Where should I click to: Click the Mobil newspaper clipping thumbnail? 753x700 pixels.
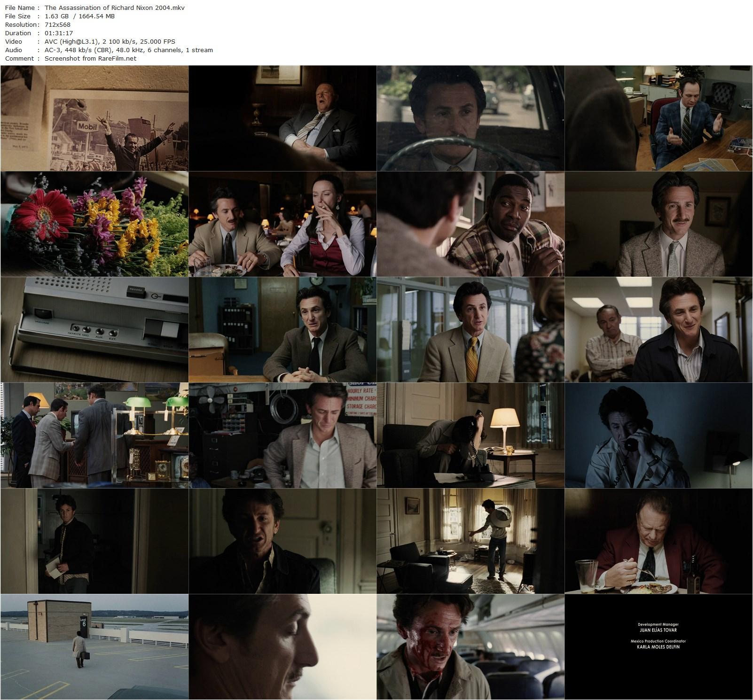(94, 118)
